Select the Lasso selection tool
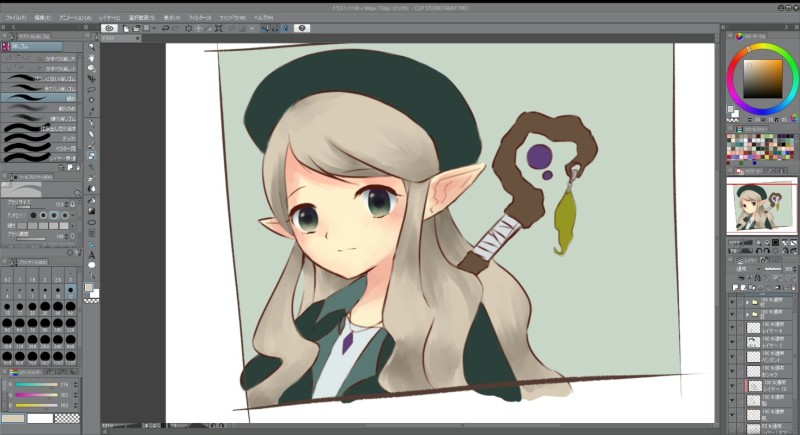 tap(92, 90)
